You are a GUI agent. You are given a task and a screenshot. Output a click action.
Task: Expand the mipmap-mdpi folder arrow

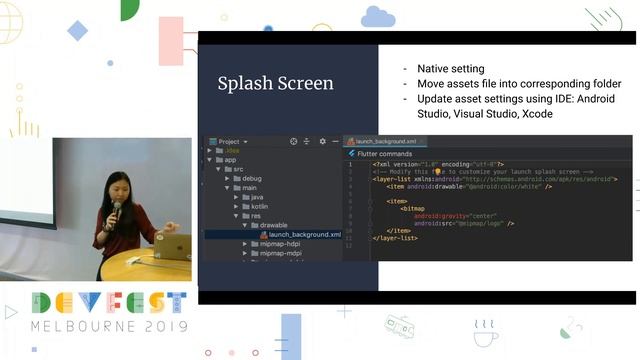coord(245,253)
